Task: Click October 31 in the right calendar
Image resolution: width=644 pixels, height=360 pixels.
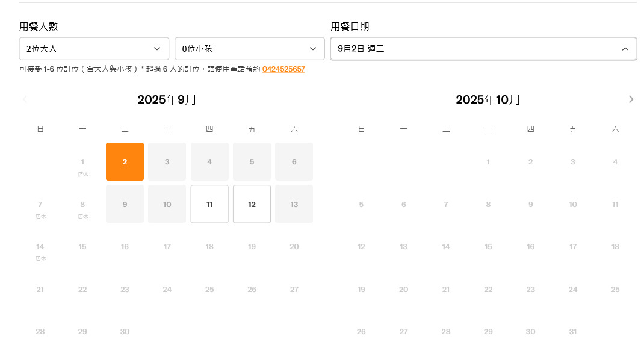Action: [572, 332]
